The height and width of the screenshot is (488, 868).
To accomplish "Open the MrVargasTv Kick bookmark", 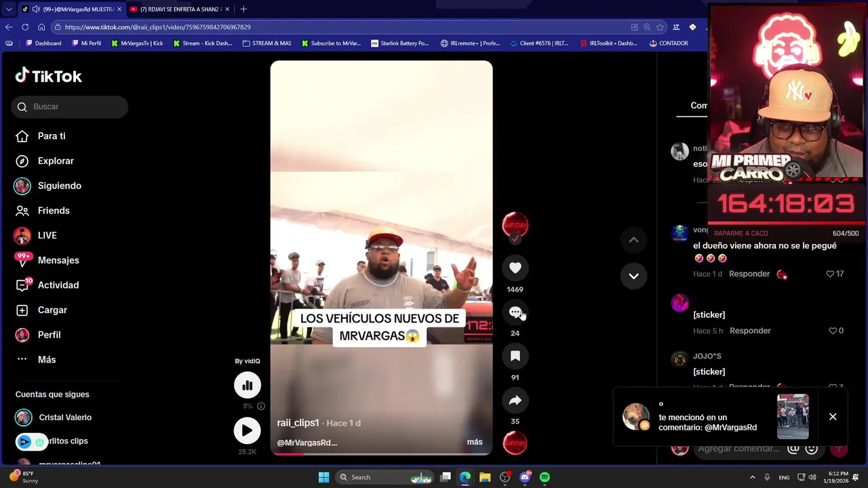I will click(x=138, y=43).
